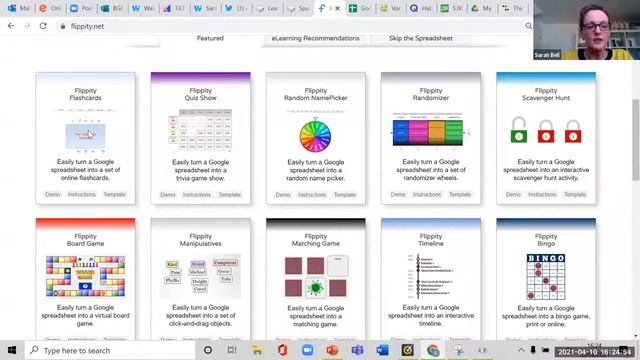This screenshot has width=640, height=360.
Task: Open the Quiz Show Template link
Action: (x=229, y=195)
